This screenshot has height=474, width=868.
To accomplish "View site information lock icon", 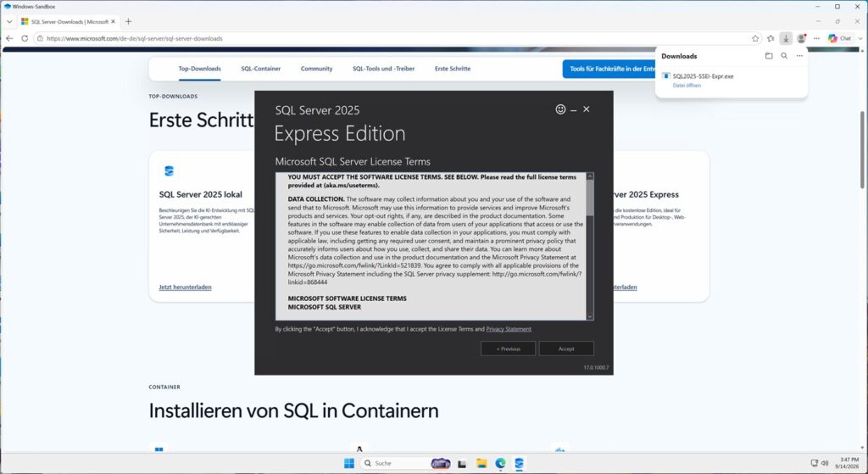I will [40, 38].
